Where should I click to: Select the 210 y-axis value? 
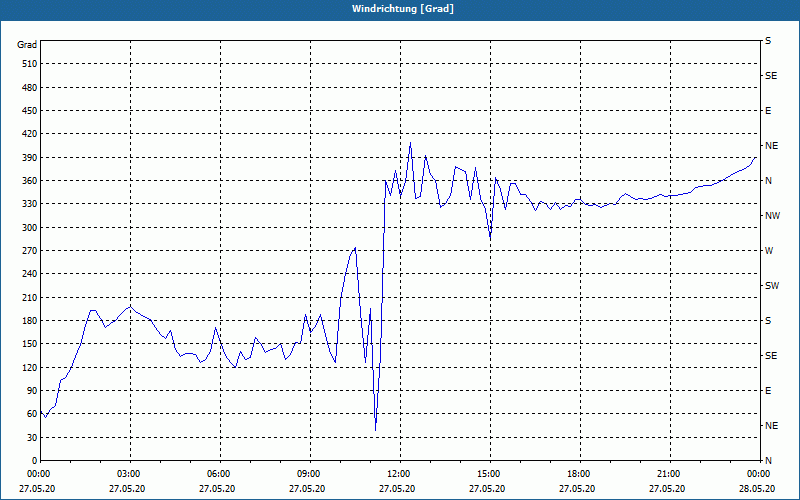pyautogui.click(x=29, y=297)
